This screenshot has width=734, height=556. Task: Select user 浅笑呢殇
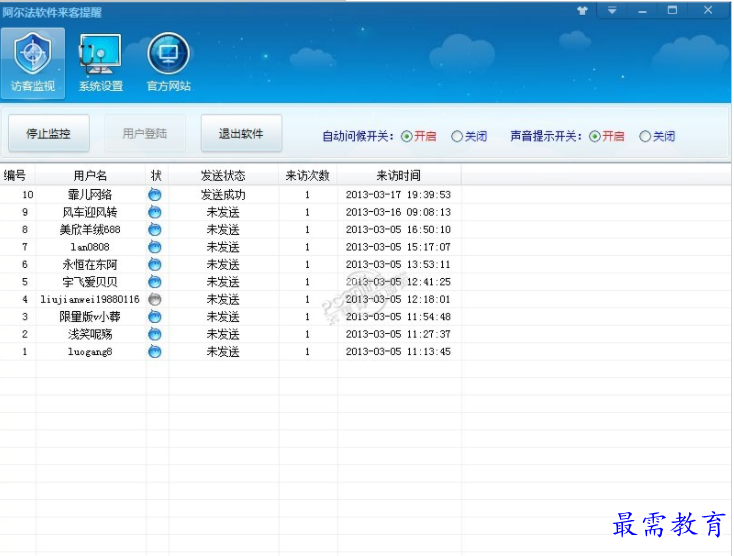click(x=90, y=334)
